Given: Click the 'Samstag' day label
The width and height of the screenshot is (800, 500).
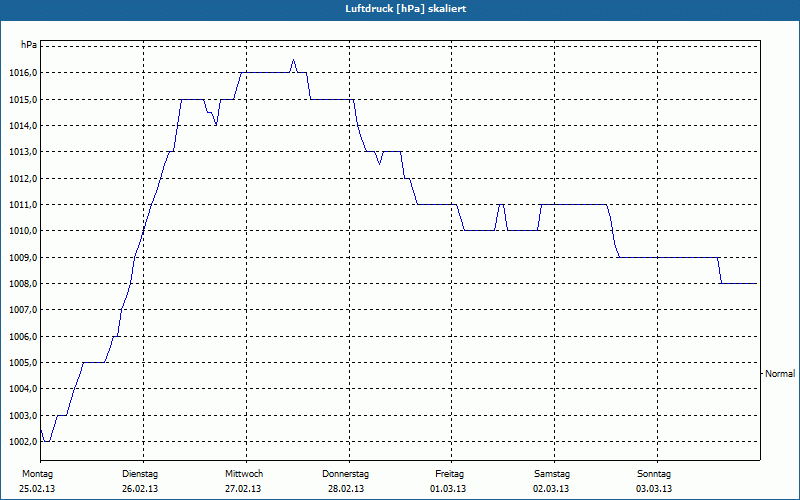Looking at the screenshot, I should click(x=552, y=474).
